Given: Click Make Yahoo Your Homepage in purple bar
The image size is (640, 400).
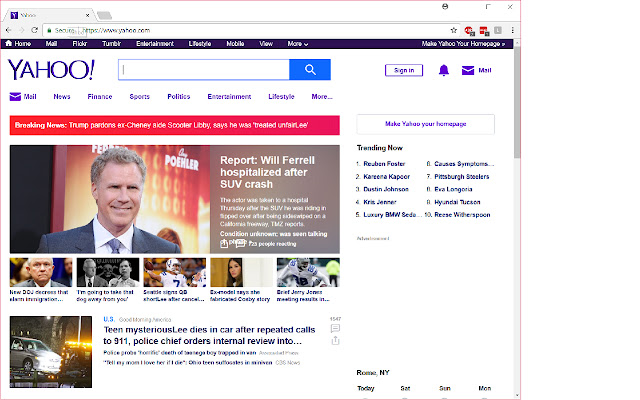Looking at the screenshot, I should pos(463,44).
